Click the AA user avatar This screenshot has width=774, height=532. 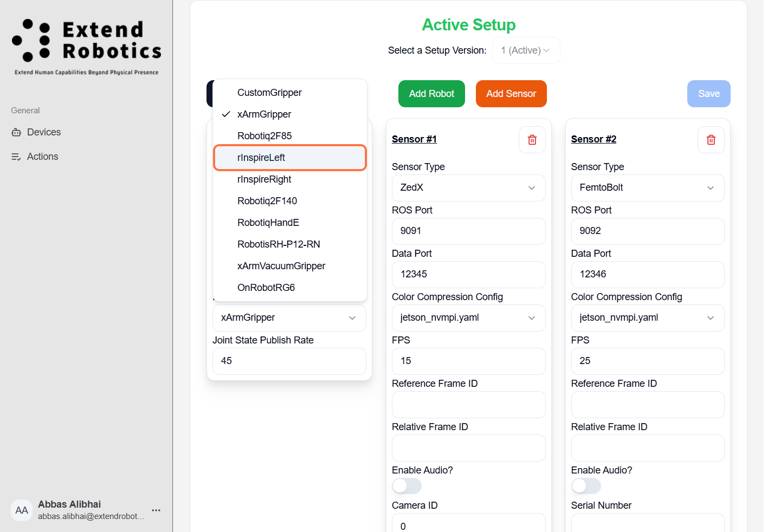(x=22, y=510)
